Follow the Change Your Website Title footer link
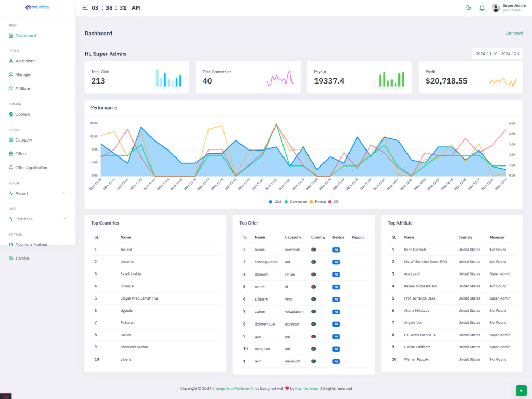532x399 pixels. click(235, 388)
